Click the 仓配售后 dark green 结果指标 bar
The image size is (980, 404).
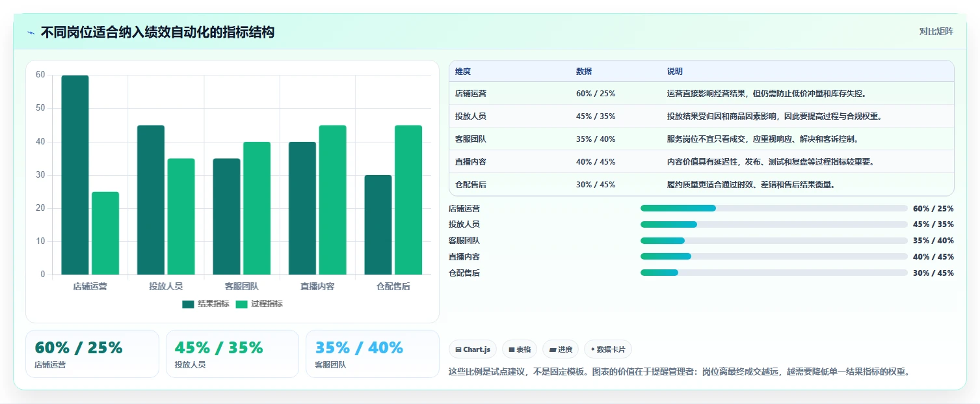[x=378, y=225]
